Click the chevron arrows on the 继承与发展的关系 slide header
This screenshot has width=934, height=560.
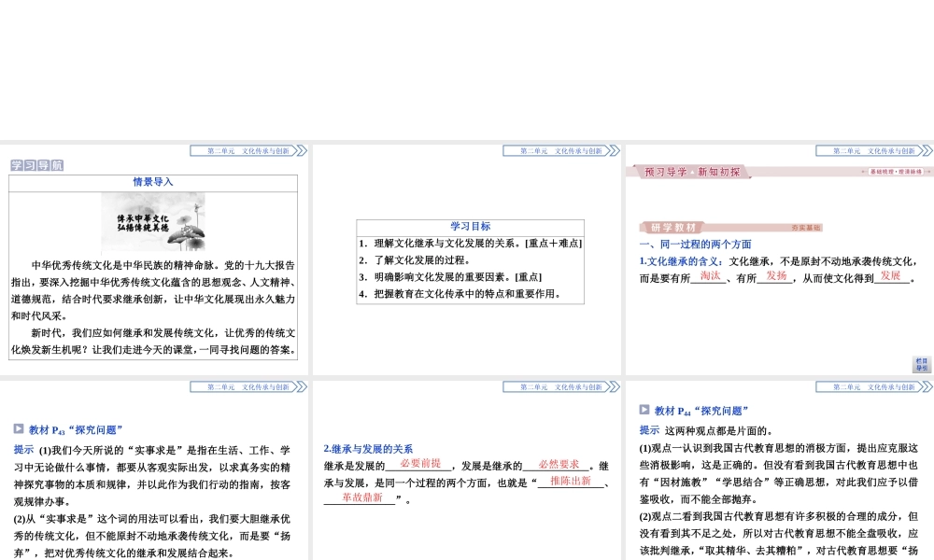tap(615, 387)
